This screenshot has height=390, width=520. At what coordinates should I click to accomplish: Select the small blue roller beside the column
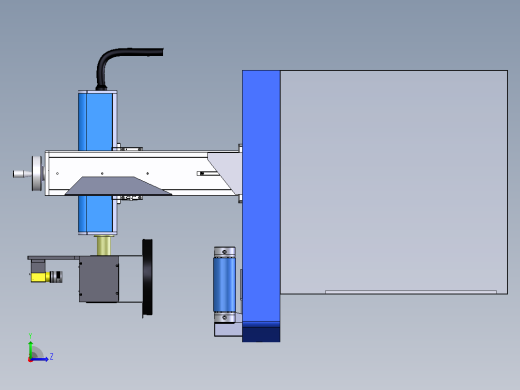224,284
